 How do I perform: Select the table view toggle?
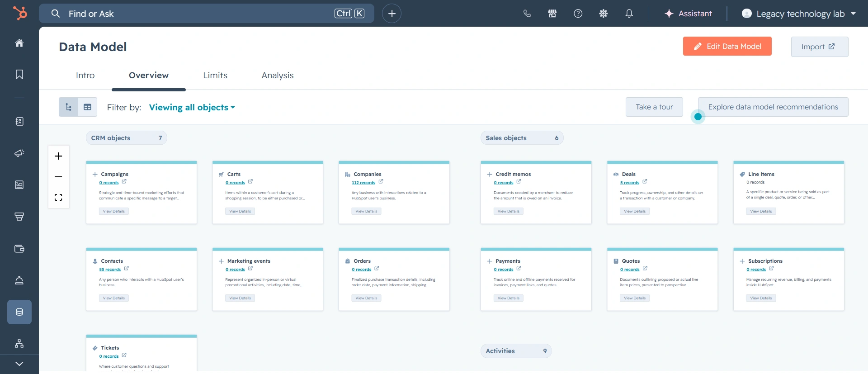tap(88, 107)
